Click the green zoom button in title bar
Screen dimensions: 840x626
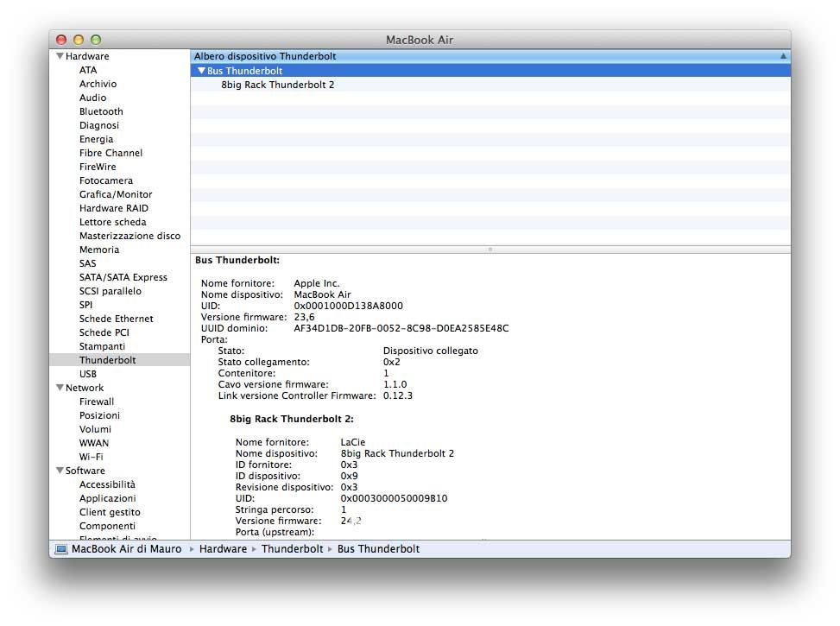point(96,40)
